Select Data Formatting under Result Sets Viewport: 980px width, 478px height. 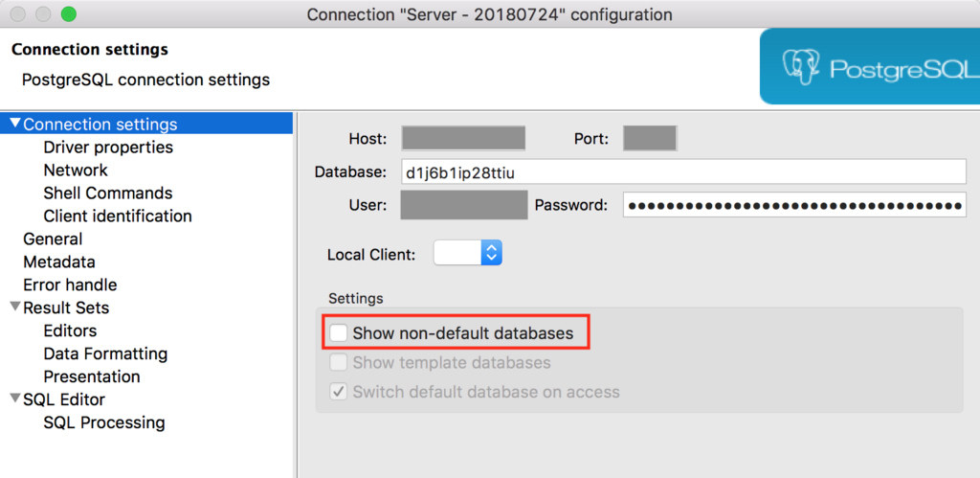[105, 353]
